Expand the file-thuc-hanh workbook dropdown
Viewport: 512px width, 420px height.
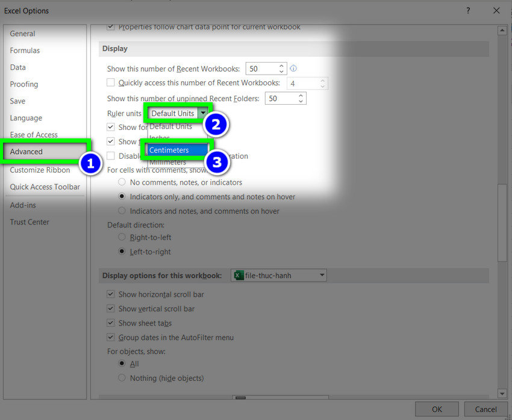(x=322, y=276)
